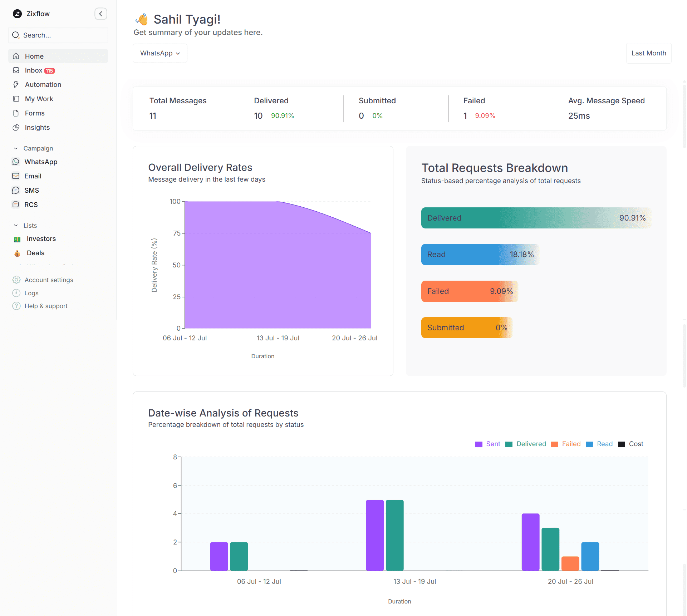
Task: Collapse the Lists section
Action: (16, 225)
